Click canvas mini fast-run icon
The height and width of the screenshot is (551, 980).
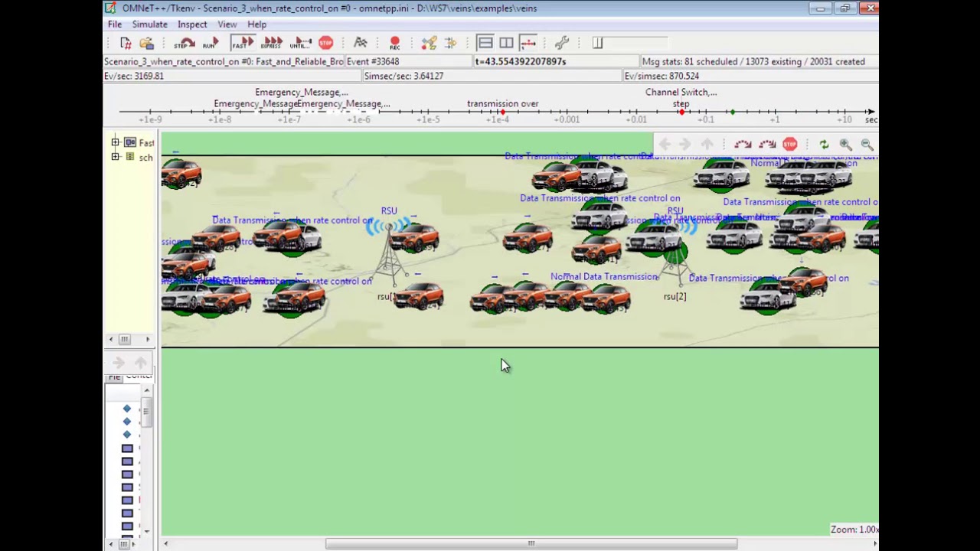pyautogui.click(x=767, y=144)
